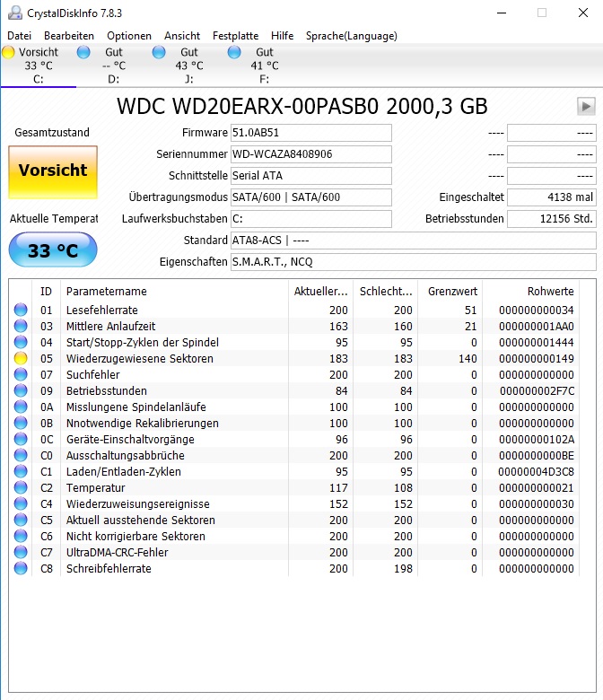Click the Rohwerte column header

pos(531,291)
